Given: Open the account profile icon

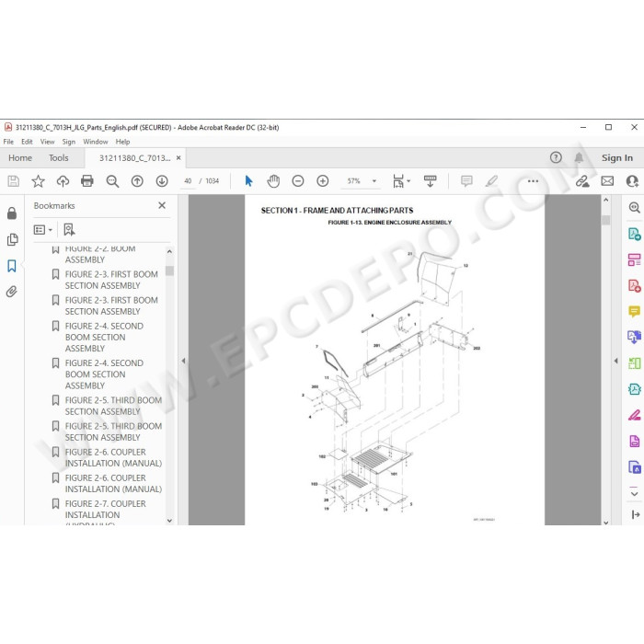Looking at the screenshot, I should point(633,181).
